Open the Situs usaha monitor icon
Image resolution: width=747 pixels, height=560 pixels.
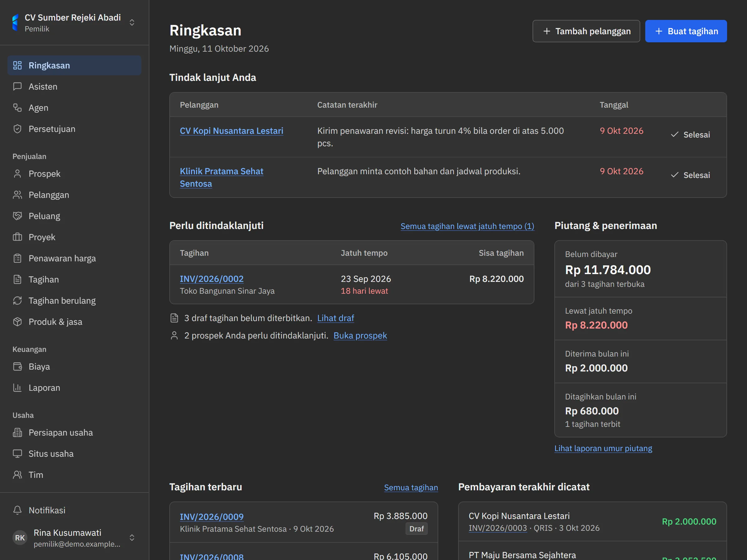tap(17, 454)
